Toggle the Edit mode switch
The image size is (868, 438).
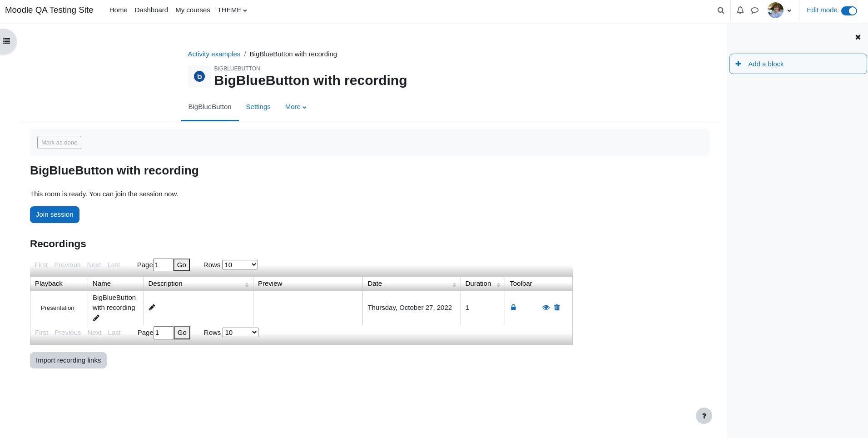point(849,10)
